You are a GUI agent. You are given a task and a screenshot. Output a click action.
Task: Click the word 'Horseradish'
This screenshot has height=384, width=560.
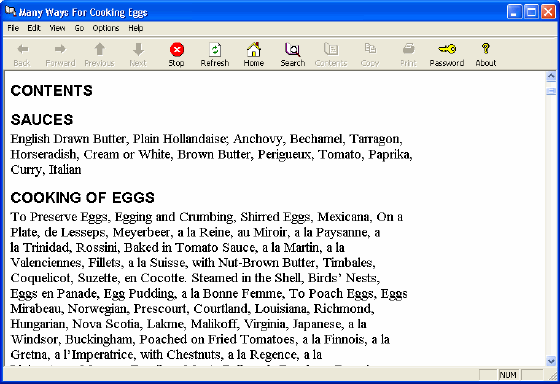[43, 154]
